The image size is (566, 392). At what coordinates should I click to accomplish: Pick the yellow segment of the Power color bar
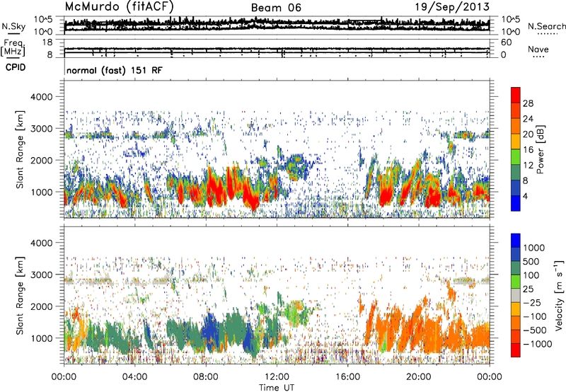[x=516, y=142]
